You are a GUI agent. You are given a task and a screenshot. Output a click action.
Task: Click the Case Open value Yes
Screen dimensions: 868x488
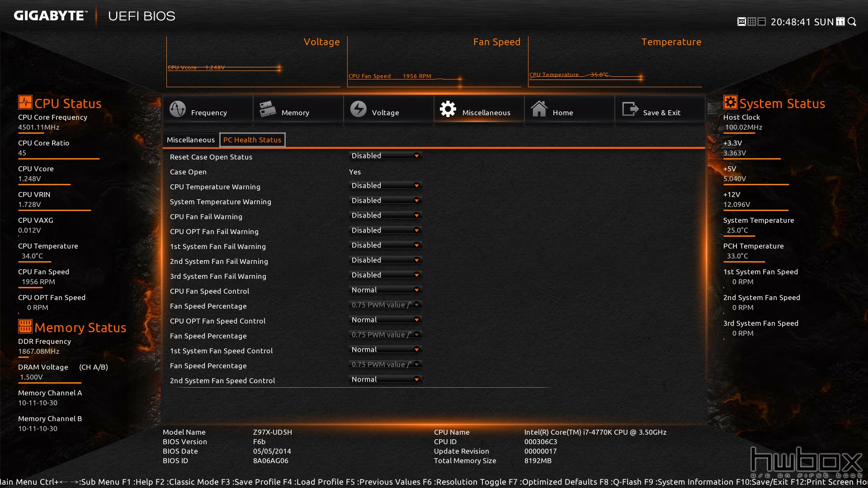coord(355,172)
